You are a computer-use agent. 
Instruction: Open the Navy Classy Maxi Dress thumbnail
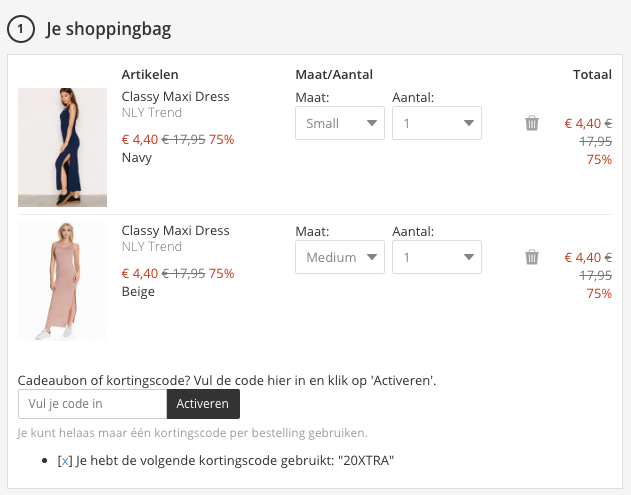62,147
